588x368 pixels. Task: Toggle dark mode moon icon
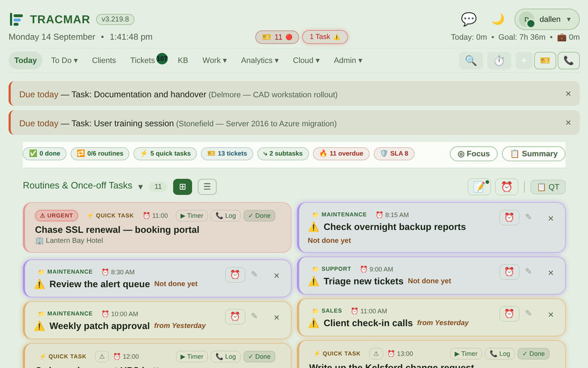[x=497, y=19]
